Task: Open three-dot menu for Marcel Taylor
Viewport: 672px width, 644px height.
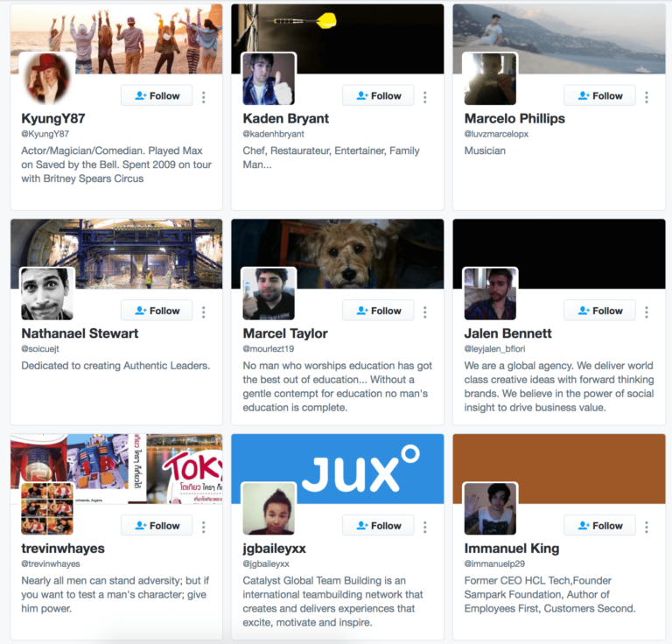Action: click(x=425, y=311)
